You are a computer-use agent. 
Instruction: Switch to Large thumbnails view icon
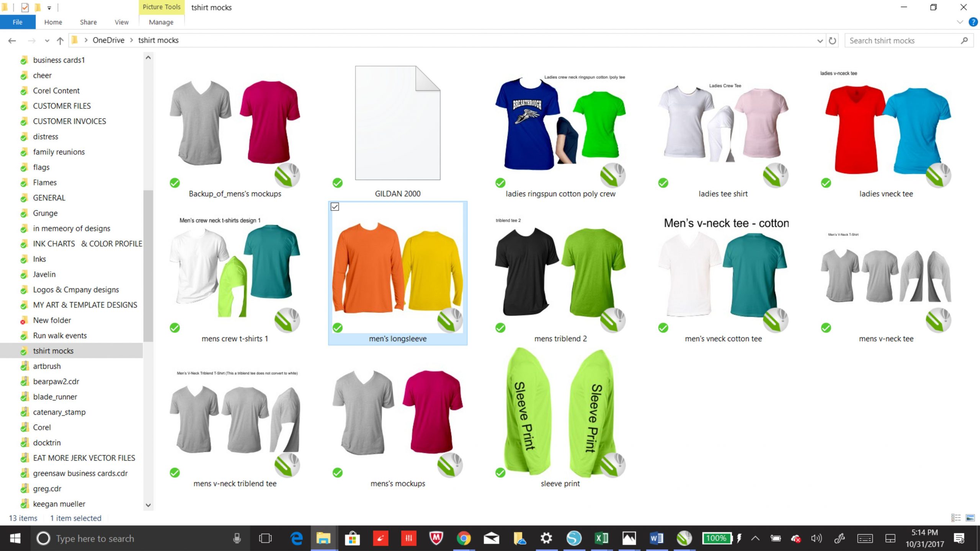point(970,518)
